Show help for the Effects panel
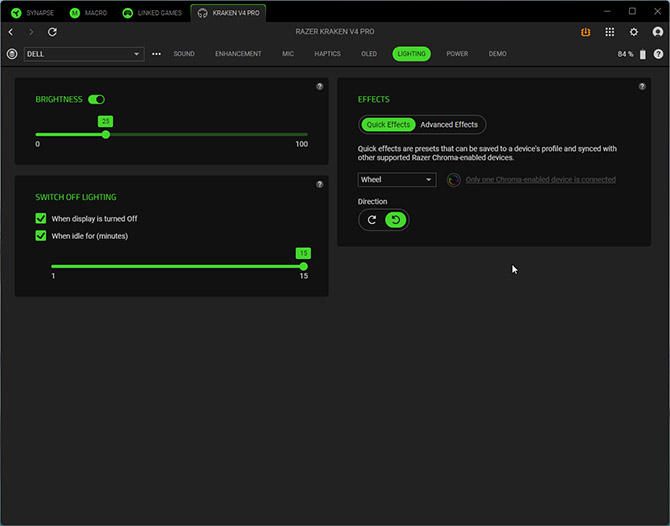This screenshot has width=670, height=526. coord(642,86)
